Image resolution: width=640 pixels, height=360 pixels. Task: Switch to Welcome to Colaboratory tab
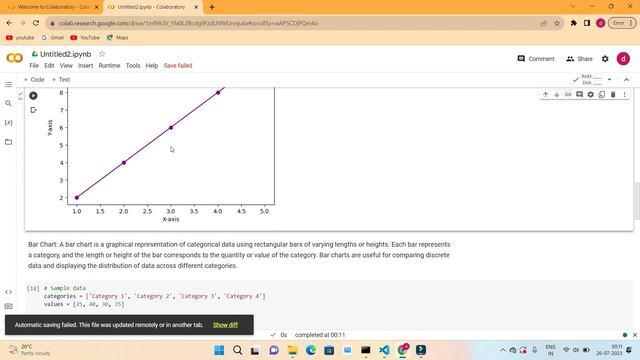tap(52, 7)
